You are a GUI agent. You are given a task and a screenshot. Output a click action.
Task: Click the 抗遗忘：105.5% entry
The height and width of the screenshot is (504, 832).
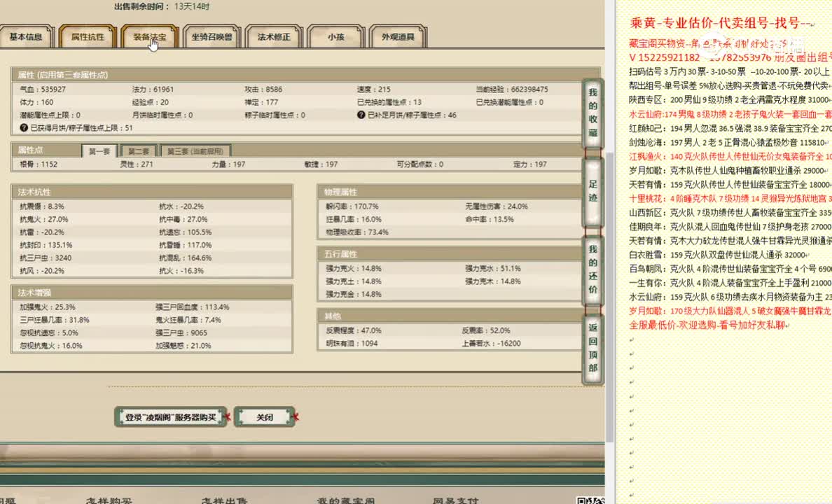tap(185, 232)
